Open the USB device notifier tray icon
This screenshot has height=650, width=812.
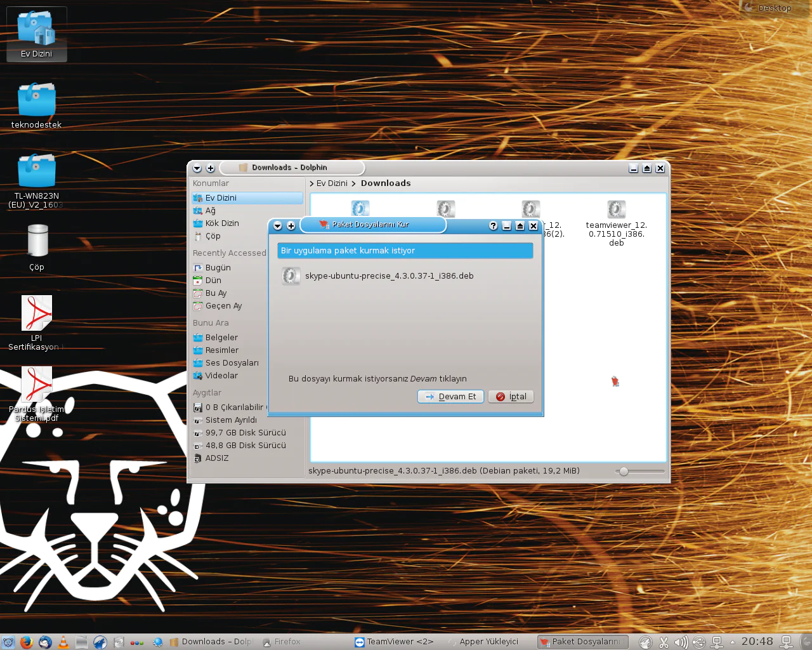pos(699,642)
